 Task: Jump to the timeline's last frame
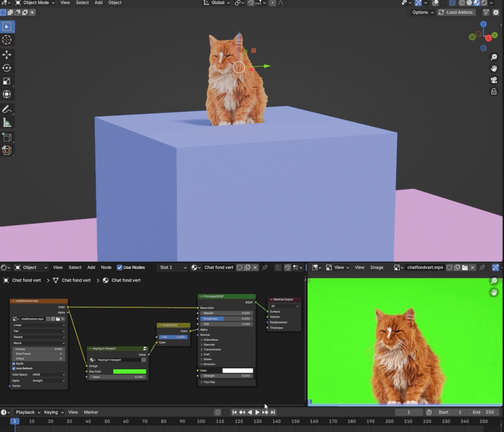(x=273, y=412)
